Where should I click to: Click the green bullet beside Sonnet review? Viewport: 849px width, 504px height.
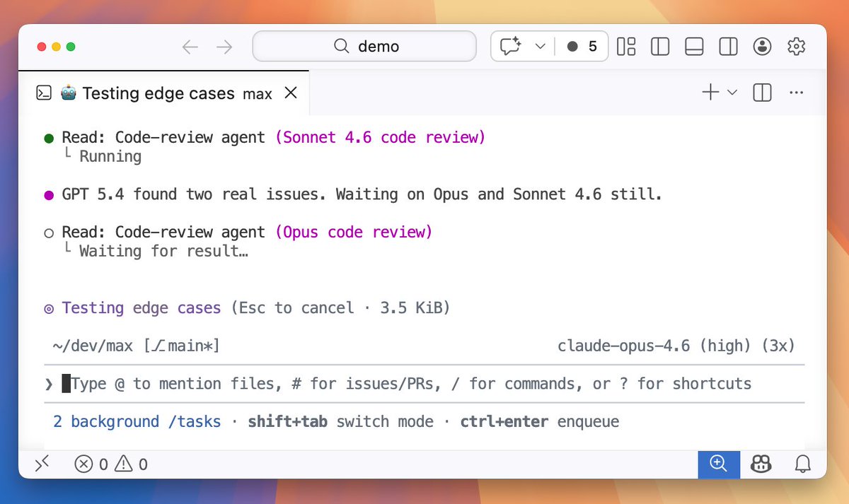point(49,138)
